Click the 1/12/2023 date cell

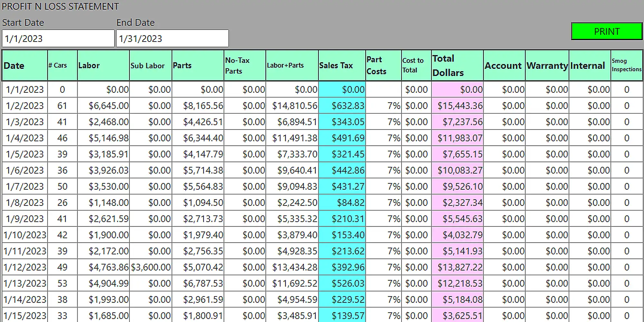(25, 267)
